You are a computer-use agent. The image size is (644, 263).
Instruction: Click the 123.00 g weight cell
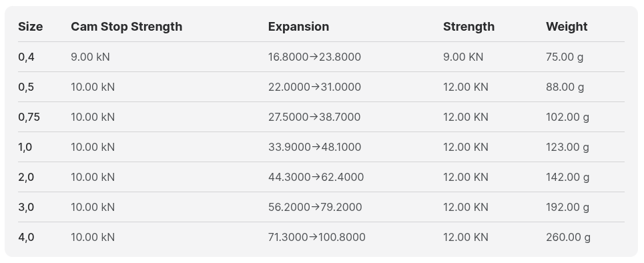[x=568, y=147]
